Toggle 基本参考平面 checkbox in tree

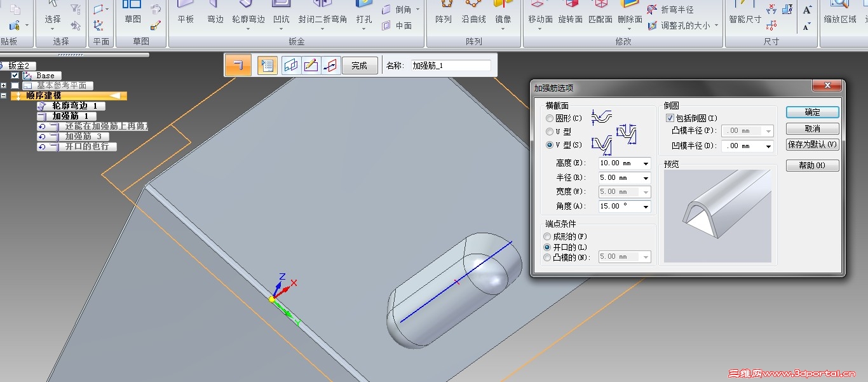click(x=15, y=85)
